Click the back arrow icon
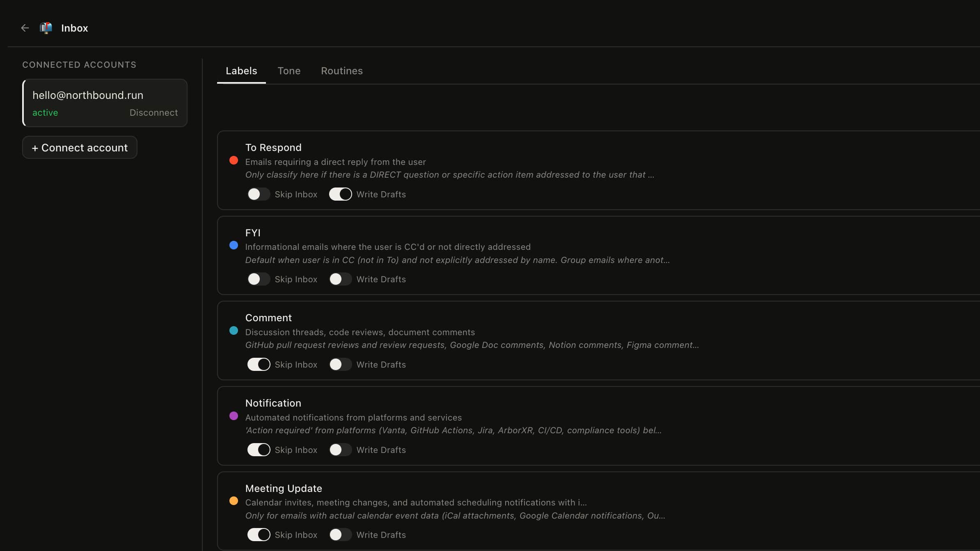Screen dimensions: 980x551 (25, 28)
